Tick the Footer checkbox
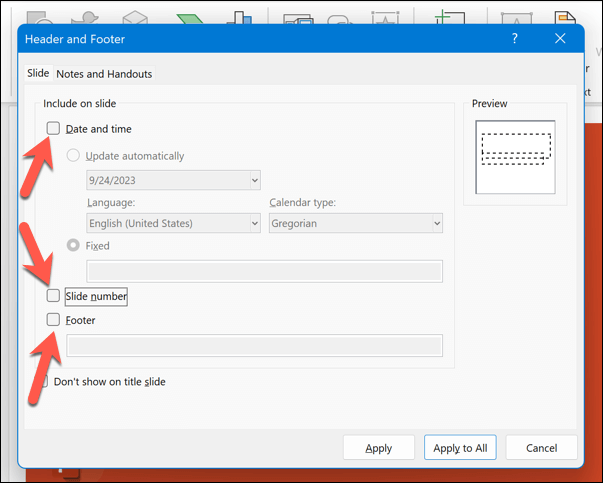 pyautogui.click(x=54, y=320)
